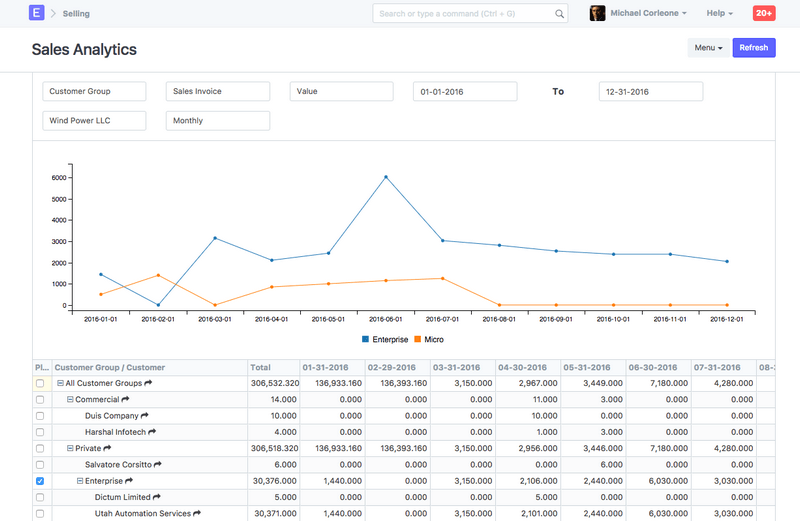800x521 pixels.
Task: Collapse the Private customer group node
Action: click(x=70, y=448)
